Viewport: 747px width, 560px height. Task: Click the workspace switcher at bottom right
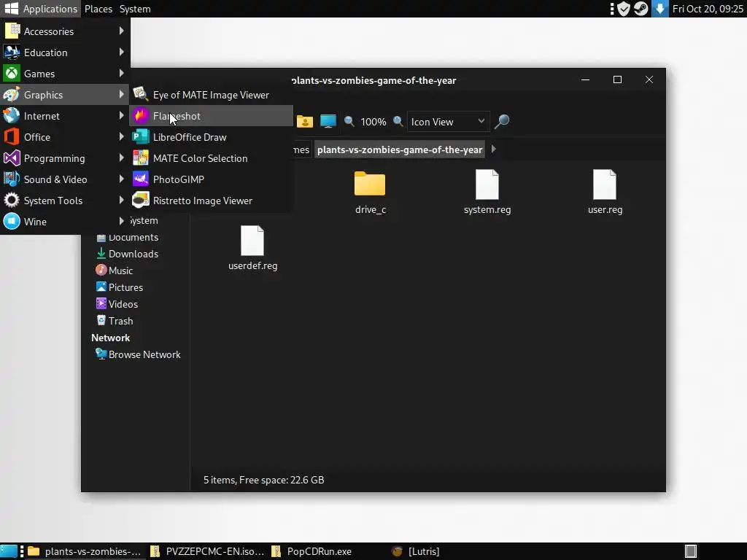[x=691, y=551]
